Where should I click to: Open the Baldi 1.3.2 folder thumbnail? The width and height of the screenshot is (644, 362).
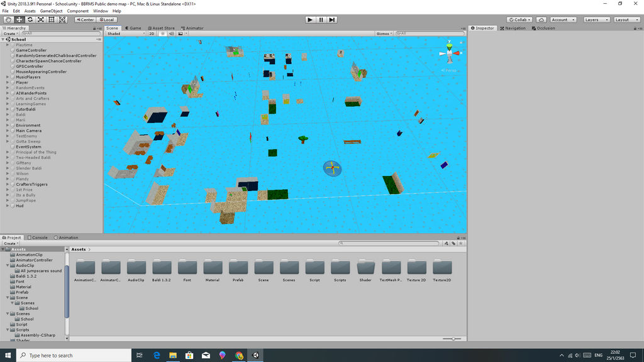162,267
